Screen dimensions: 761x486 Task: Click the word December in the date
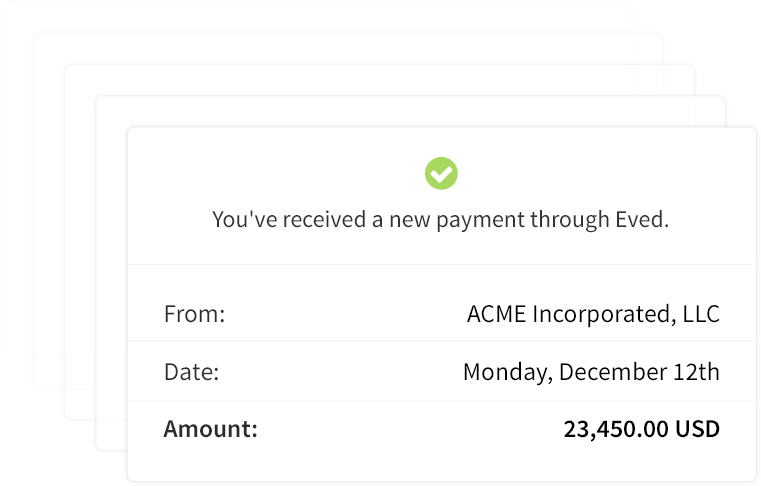click(x=613, y=372)
